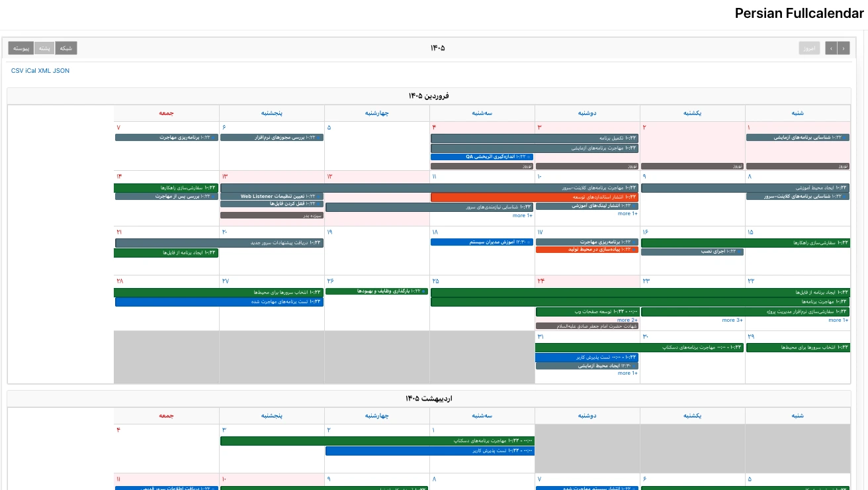Open event شناسایی برنامه‌های آزمایشی on day ۱
This screenshot has width=868, height=490.
click(x=798, y=138)
